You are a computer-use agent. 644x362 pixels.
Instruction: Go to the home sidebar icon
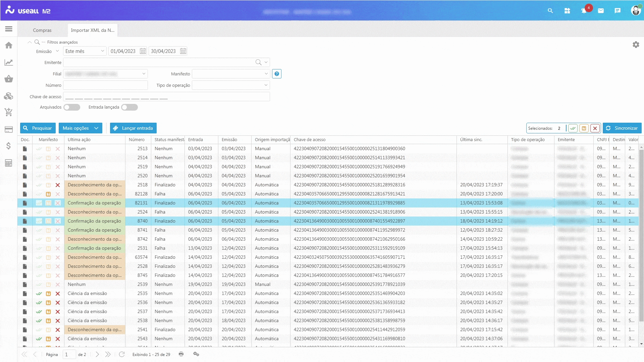9,45
